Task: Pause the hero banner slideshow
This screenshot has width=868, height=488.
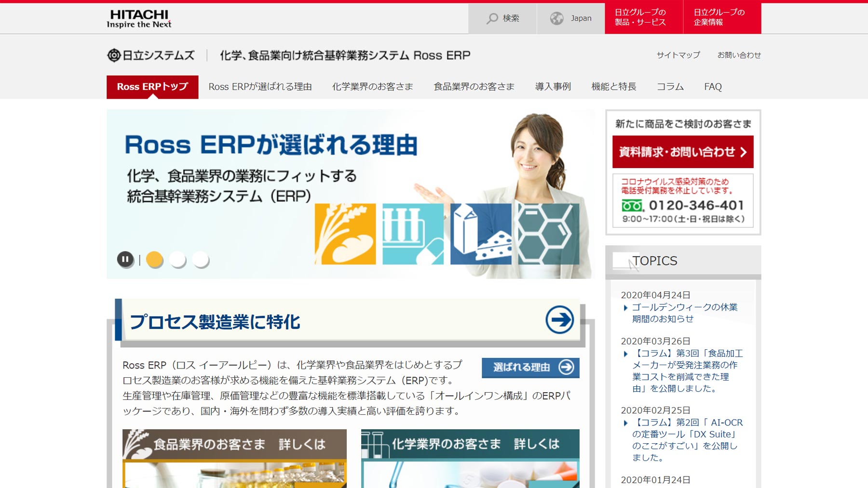Action: tap(126, 259)
